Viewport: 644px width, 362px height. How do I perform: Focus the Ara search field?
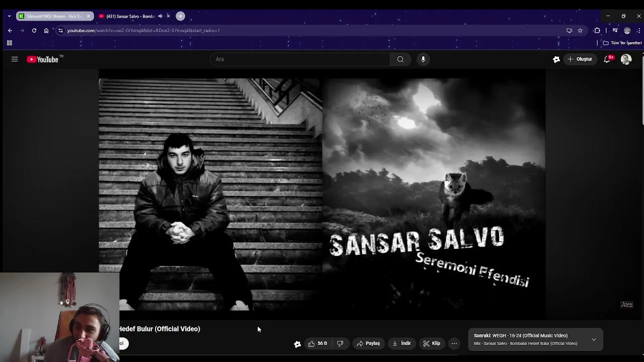[300, 59]
